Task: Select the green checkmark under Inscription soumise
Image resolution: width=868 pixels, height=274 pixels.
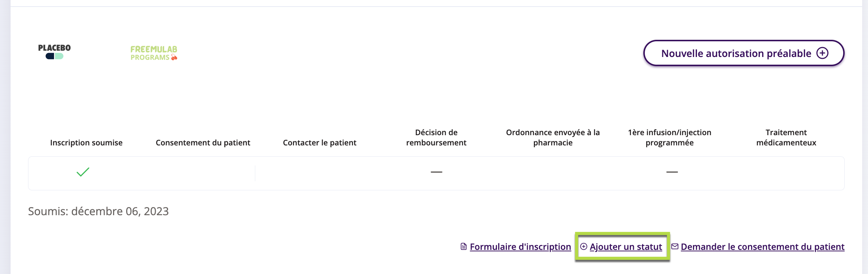Action: click(82, 172)
